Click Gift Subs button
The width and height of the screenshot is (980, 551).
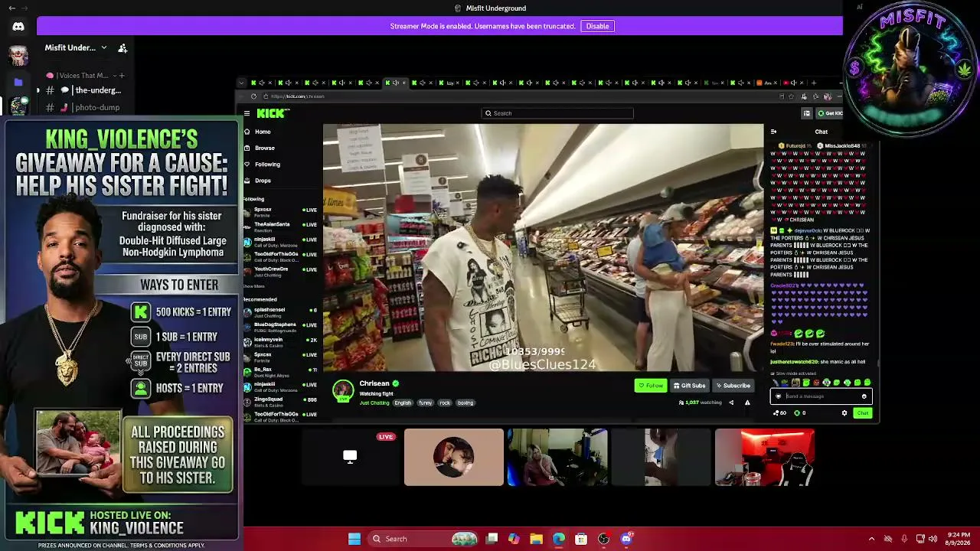[689, 386]
